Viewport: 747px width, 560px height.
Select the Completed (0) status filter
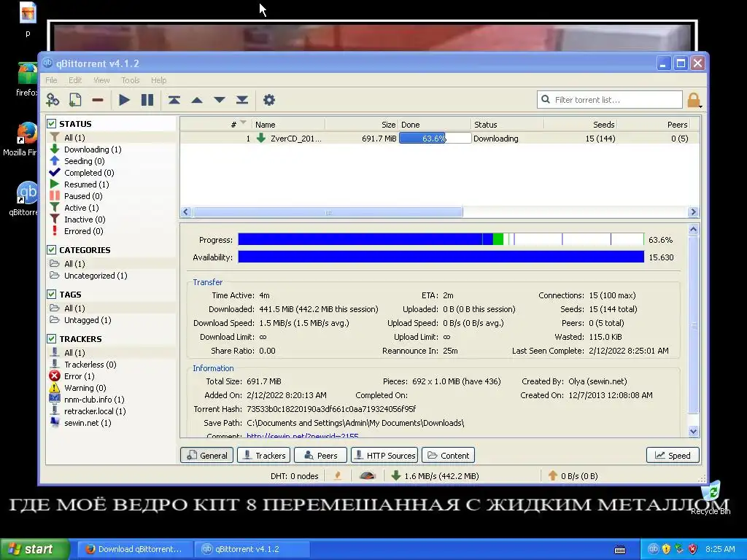[x=88, y=173]
